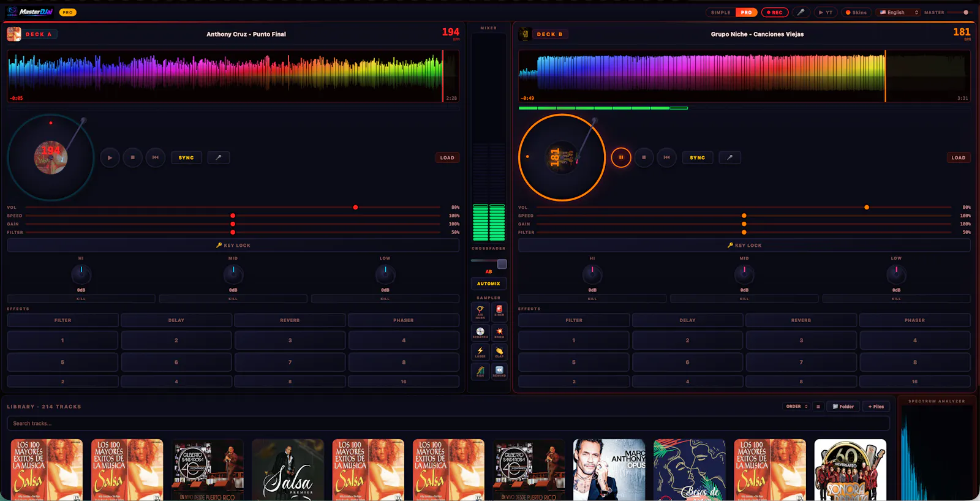The image size is (980, 501).
Task: Trigger the Rise sampler pad
Action: (x=480, y=371)
